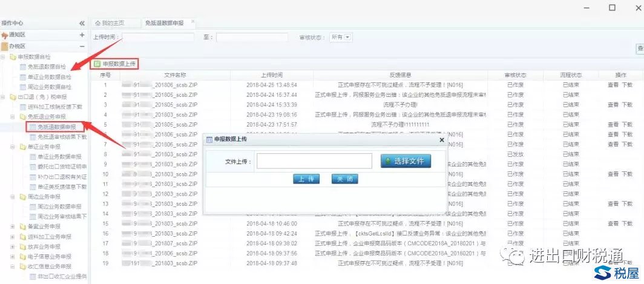This screenshot has width=644, height=284.
Task: Click 查看 in table row 1
Action: pyautogui.click(x=613, y=85)
